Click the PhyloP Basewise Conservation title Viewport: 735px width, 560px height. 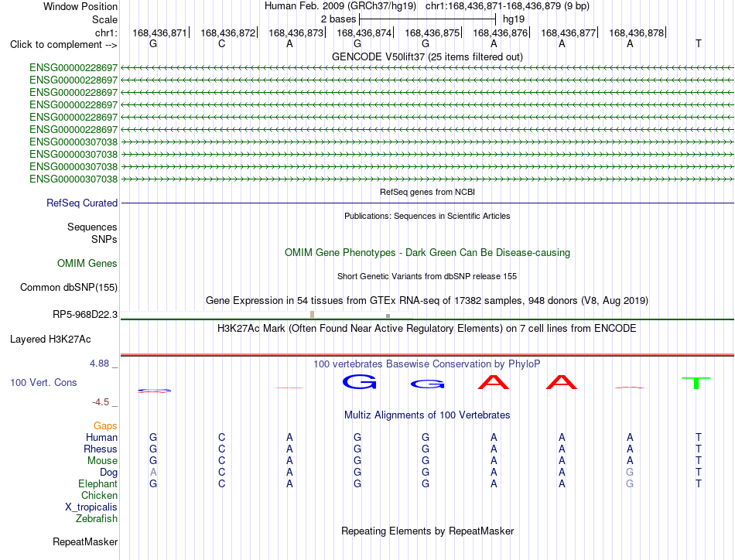coord(427,364)
